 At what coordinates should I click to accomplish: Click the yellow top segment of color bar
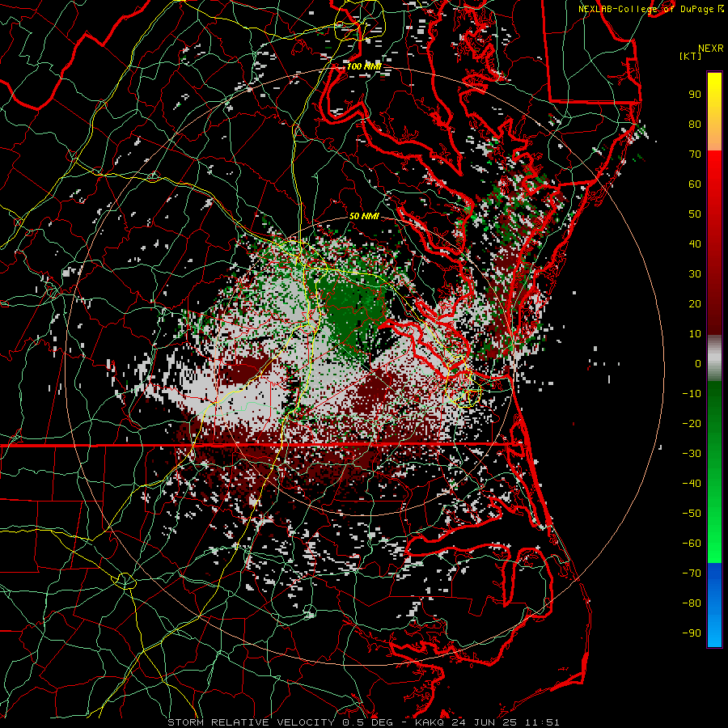pyautogui.click(x=714, y=112)
